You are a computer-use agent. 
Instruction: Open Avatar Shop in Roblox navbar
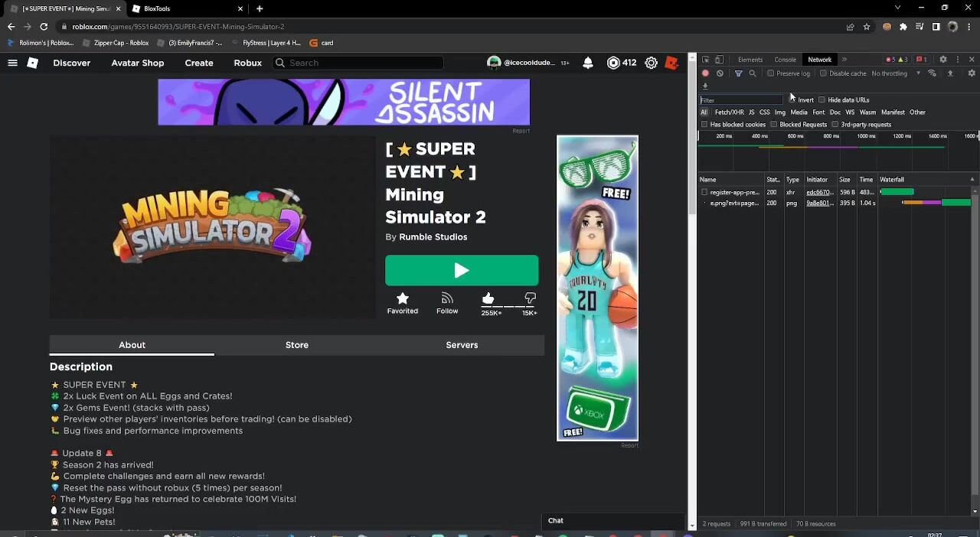pos(138,63)
